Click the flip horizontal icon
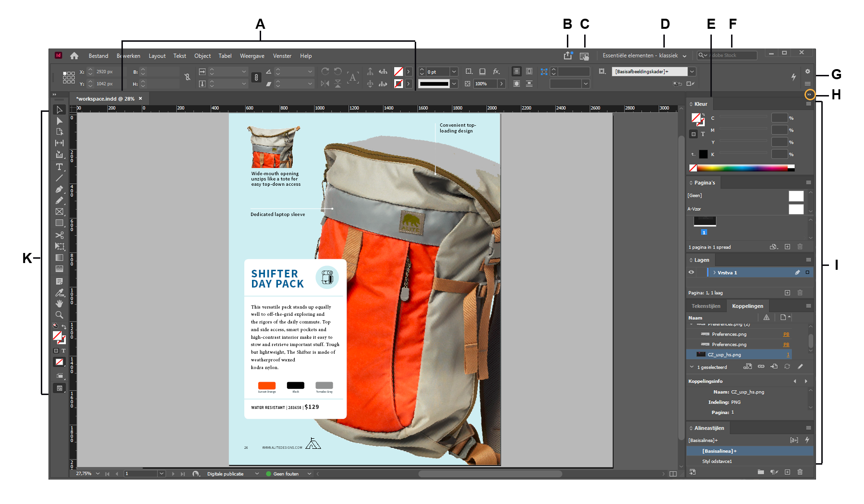Image resolution: width=864 pixels, height=504 pixels. (325, 84)
